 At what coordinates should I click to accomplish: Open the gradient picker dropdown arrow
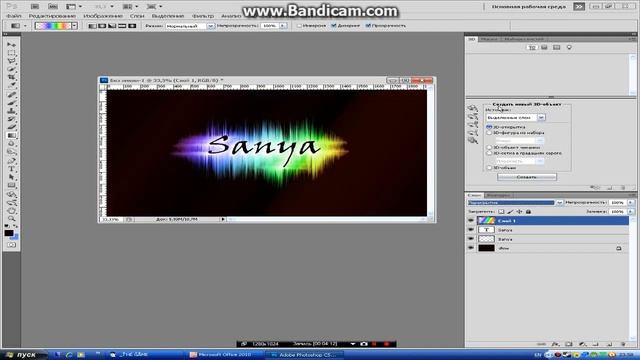(74, 26)
